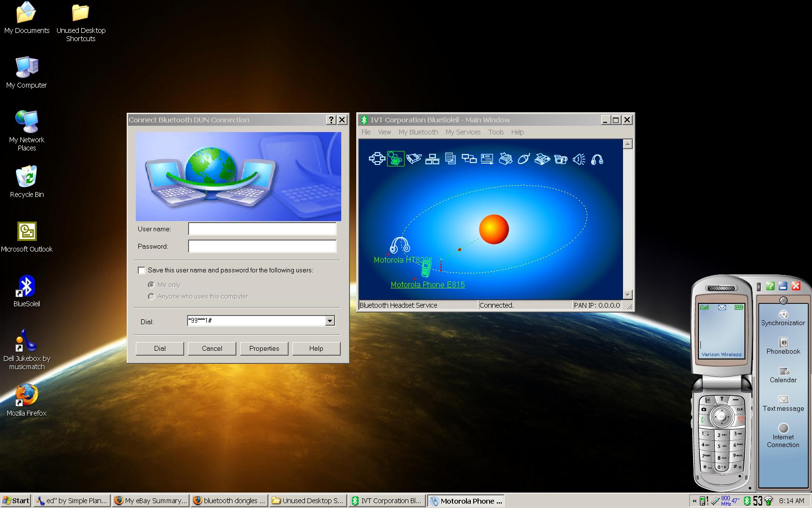Select the AV speaker service icon
This screenshot has width=812, height=508.
pos(579,159)
